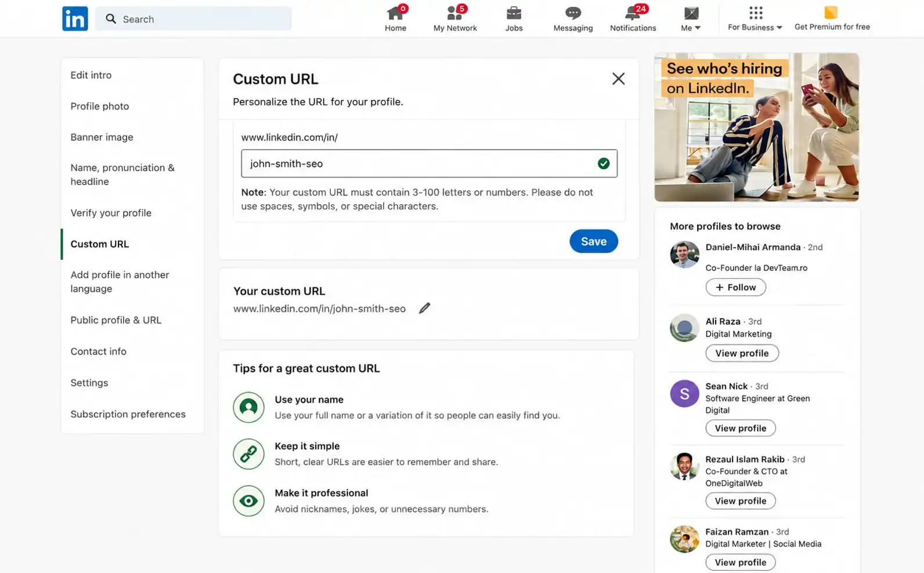The image size is (924, 573).
Task: Click the Keep it simple link icon
Action: [x=248, y=454]
